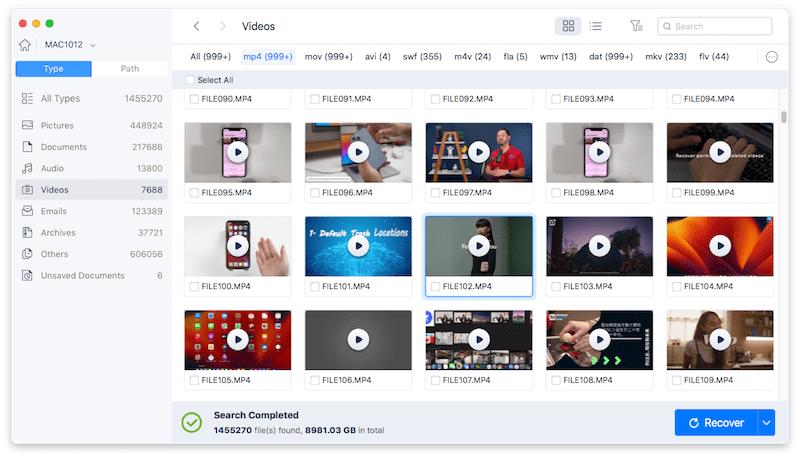
Task: Click the home icon in sidebar
Action: tap(25, 45)
